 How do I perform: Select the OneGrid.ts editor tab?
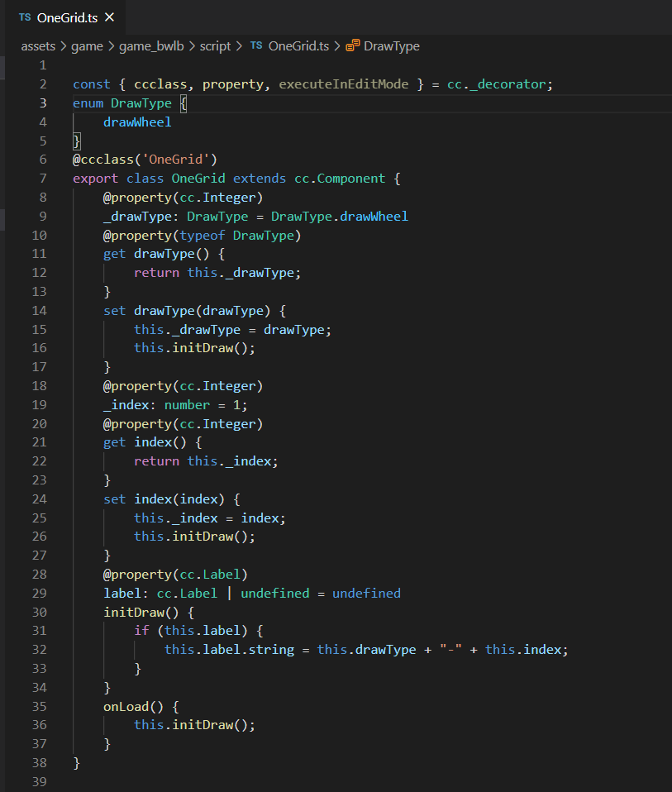65,17
